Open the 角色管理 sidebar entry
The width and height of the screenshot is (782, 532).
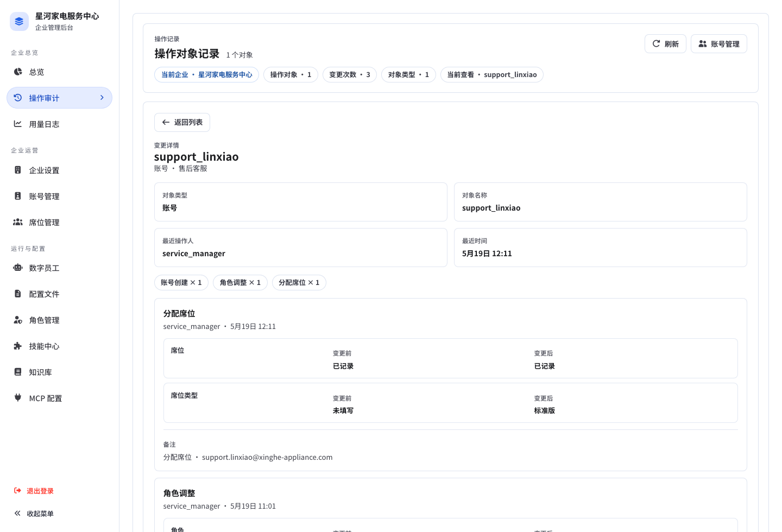[59, 320]
